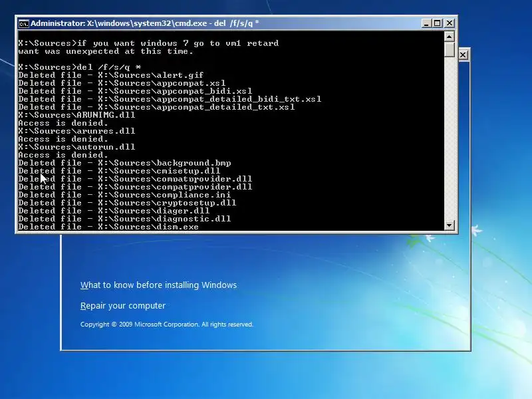Click the cmd window title bar text
Image resolution: width=532 pixels, height=399 pixels.
point(145,23)
